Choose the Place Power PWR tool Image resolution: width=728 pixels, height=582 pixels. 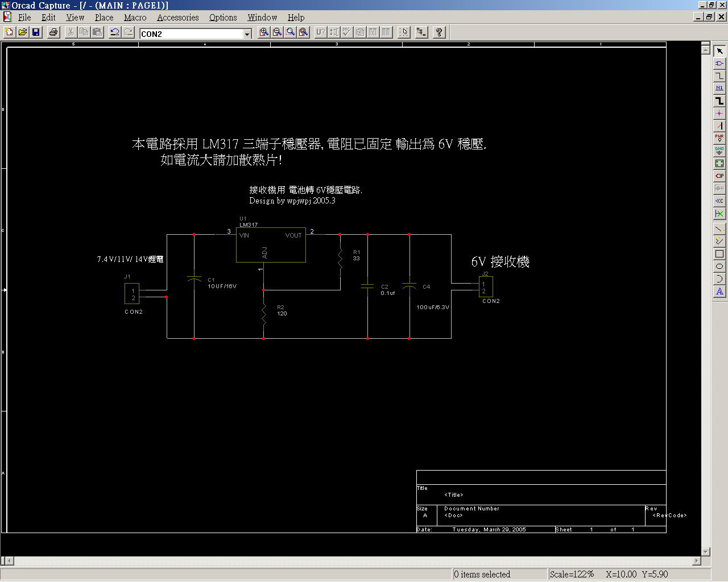tap(719, 138)
